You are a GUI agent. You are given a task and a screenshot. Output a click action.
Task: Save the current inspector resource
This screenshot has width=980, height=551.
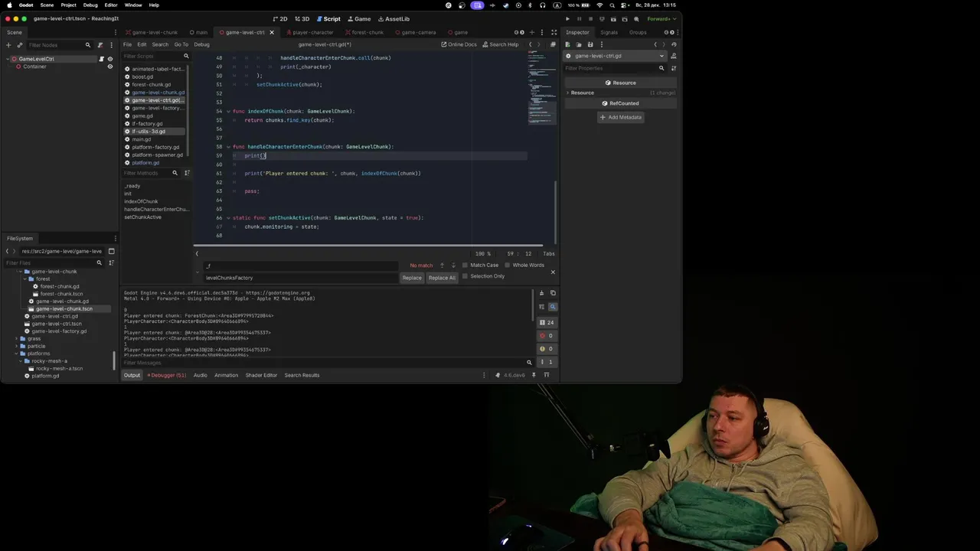click(x=590, y=44)
